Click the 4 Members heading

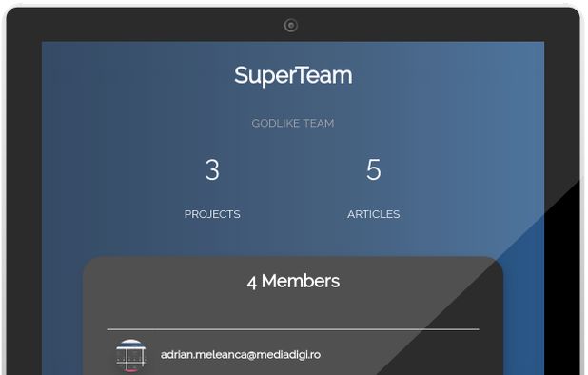point(293,282)
